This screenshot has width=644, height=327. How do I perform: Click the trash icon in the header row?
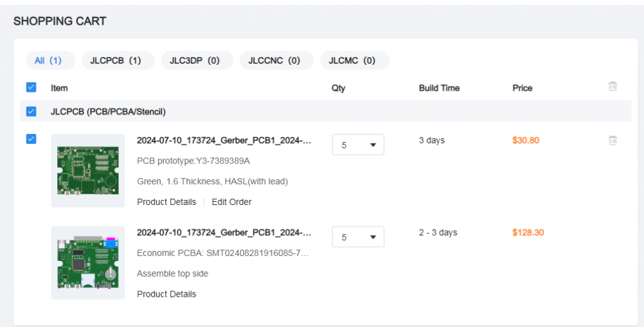coord(613,87)
